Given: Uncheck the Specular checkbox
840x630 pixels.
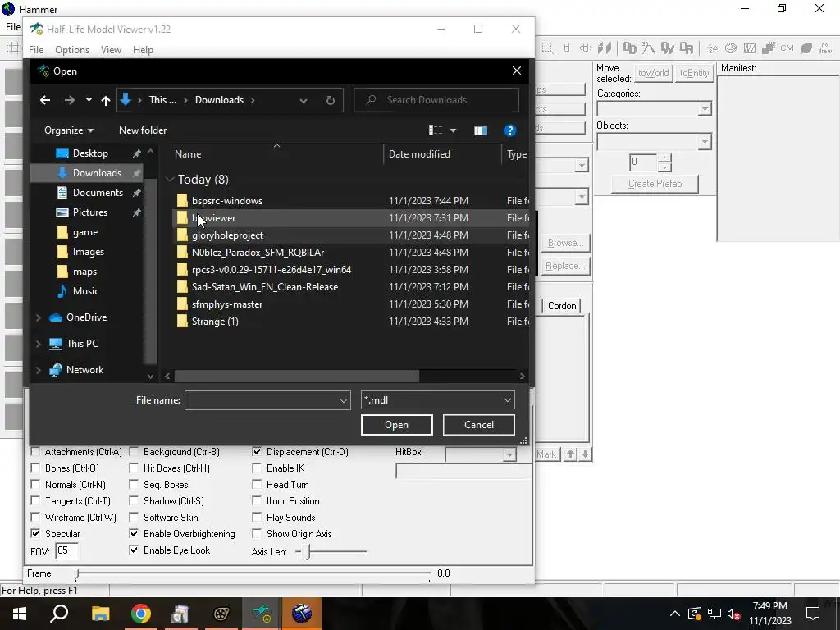Looking at the screenshot, I should pyautogui.click(x=35, y=533).
